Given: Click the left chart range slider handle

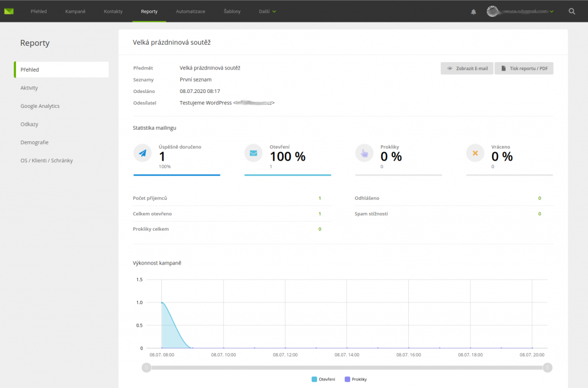Looking at the screenshot, I should 146,368.
